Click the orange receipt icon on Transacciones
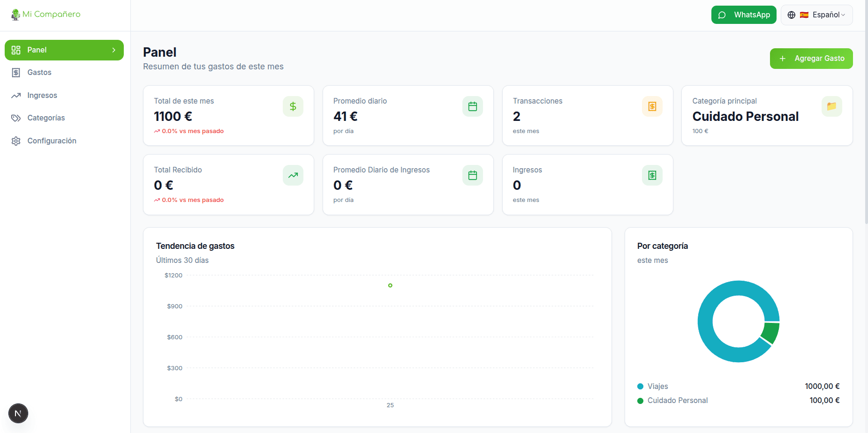 [652, 106]
